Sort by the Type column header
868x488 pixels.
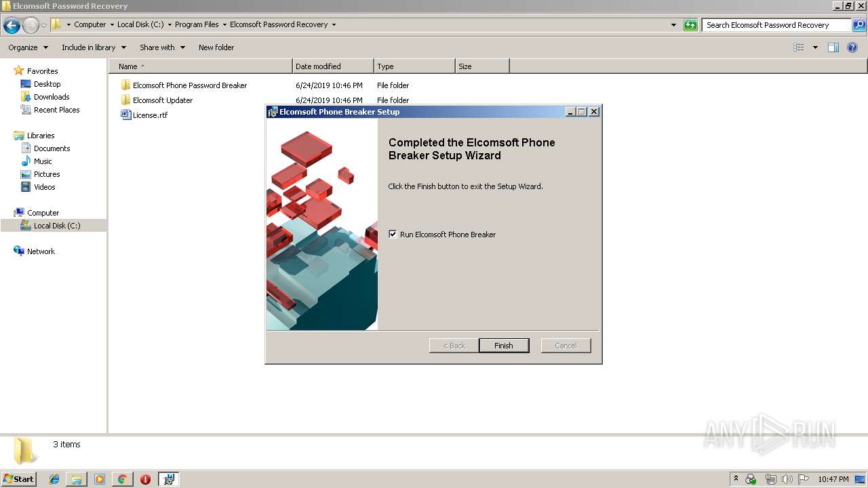coord(414,66)
